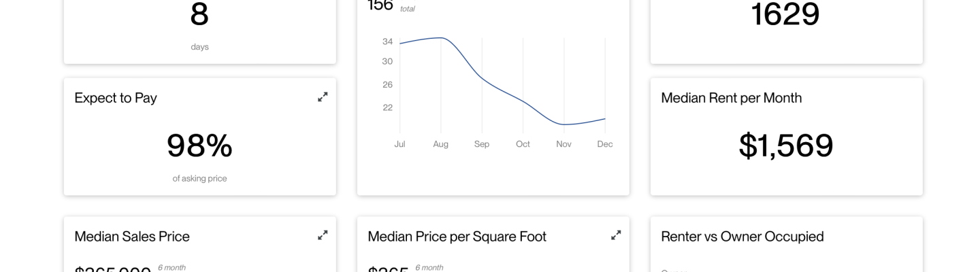Click the 8 days figure
980x272 pixels.
click(199, 14)
